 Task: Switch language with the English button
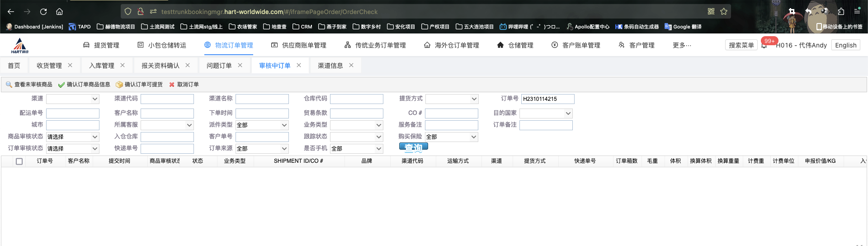tap(845, 45)
